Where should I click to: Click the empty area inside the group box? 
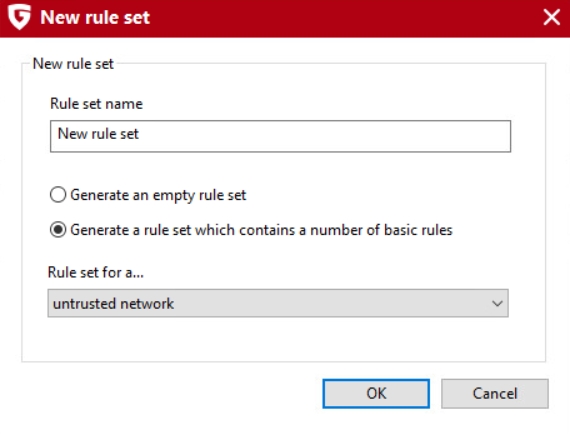pos(284,340)
